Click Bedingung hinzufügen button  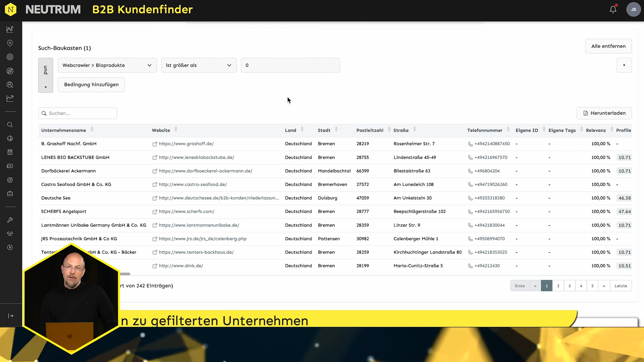[91, 84]
